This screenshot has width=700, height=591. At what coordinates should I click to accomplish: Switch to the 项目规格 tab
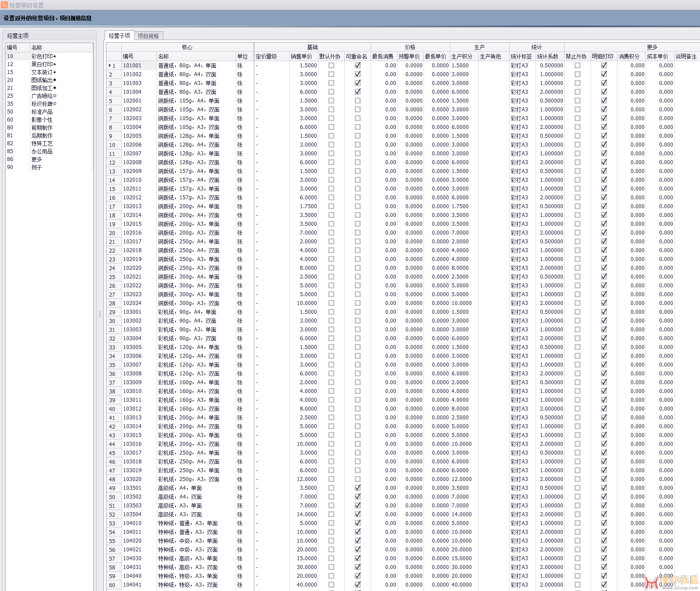coord(148,36)
